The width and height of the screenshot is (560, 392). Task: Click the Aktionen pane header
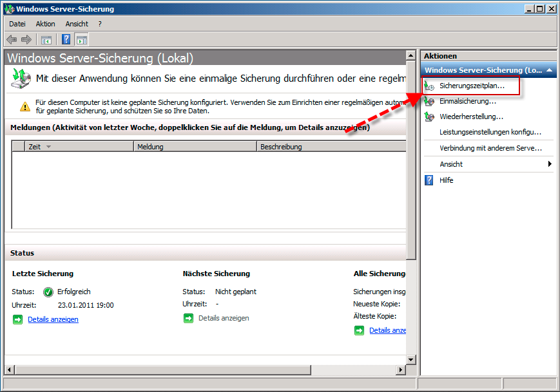488,56
